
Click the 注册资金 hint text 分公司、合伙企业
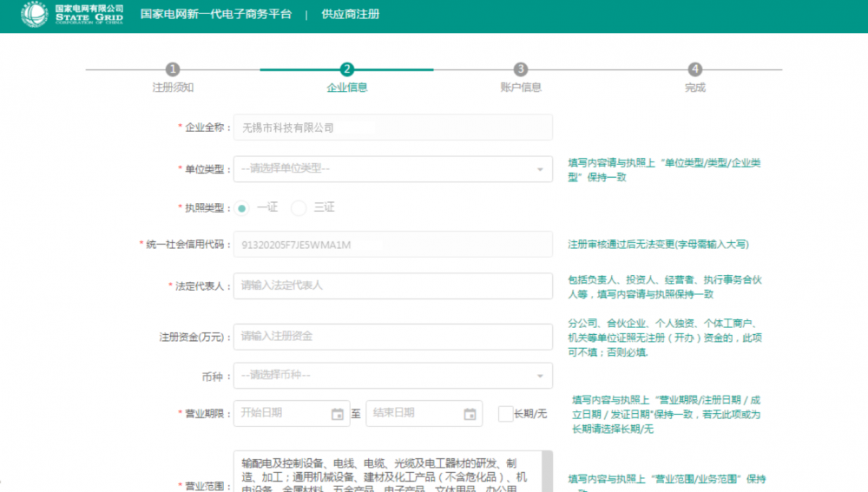click(665, 338)
